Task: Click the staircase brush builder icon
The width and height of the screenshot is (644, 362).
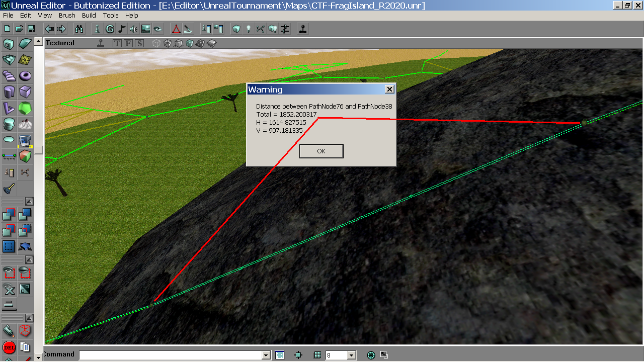Action: [x=9, y=76]
